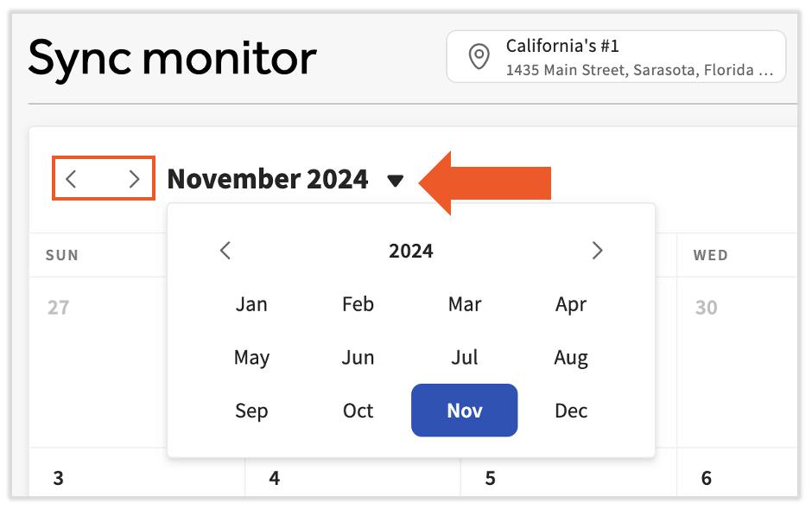The image size is (812, 510).
Task: Choose Jul in the month picker
Action: (465, 358)
